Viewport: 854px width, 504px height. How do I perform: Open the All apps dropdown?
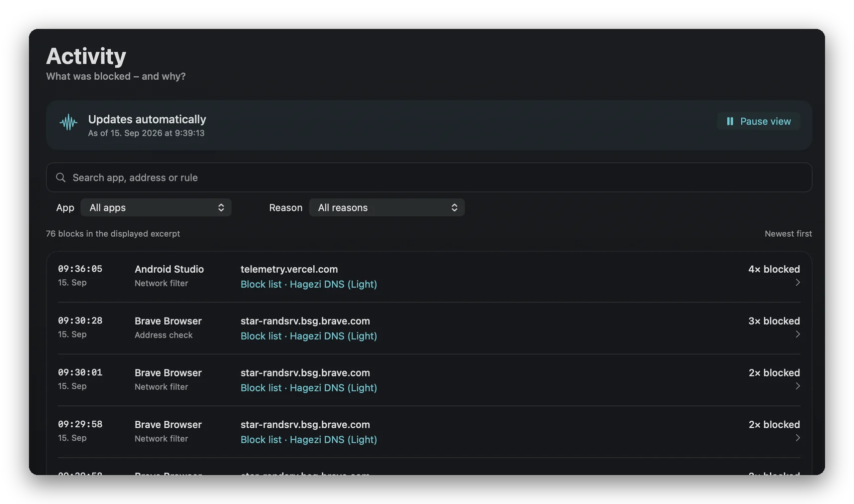pyautogui.click(x=156, y=207)
